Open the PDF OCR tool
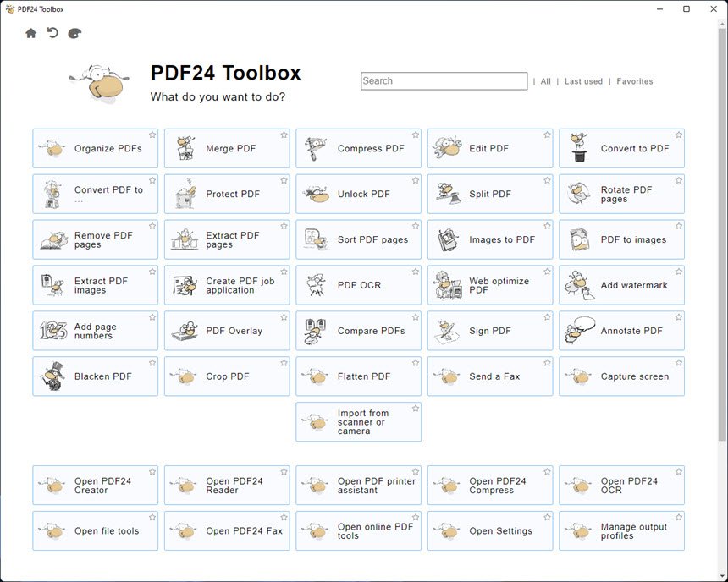728x582 pixels. click(x=358, y=285)
